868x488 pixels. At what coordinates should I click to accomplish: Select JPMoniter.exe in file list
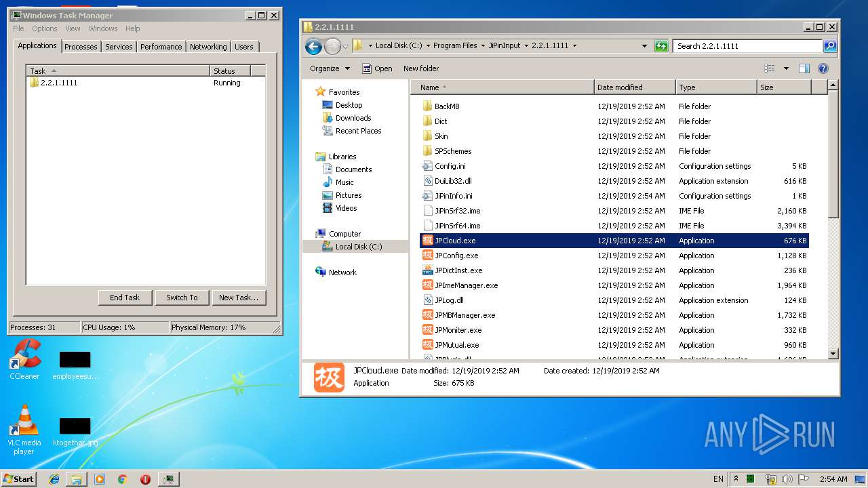458,330
